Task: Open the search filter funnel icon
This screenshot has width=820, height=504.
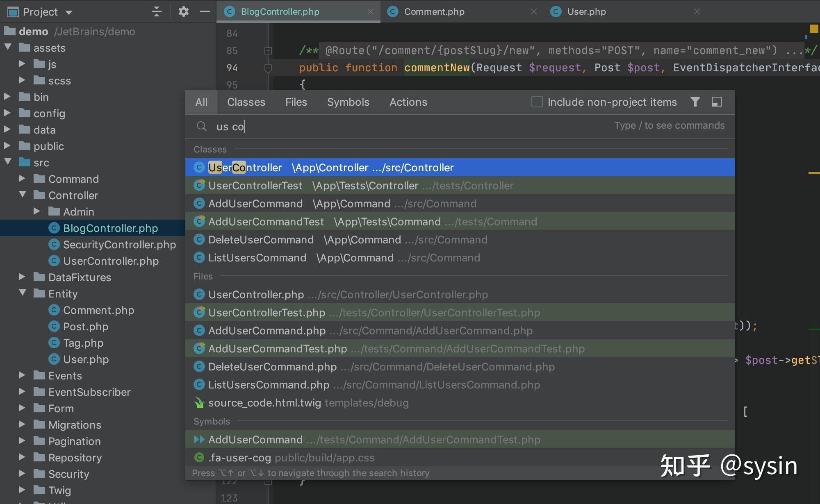Action: [x=695, y=102]
